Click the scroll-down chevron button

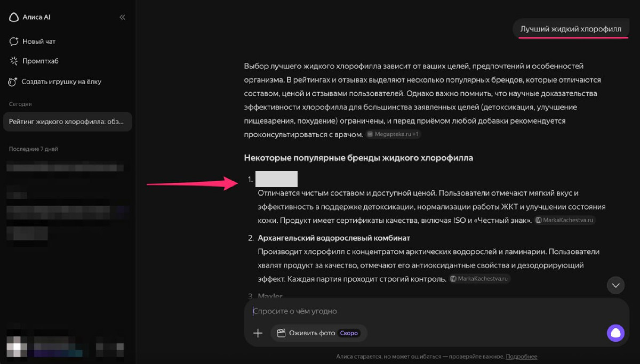615,285
